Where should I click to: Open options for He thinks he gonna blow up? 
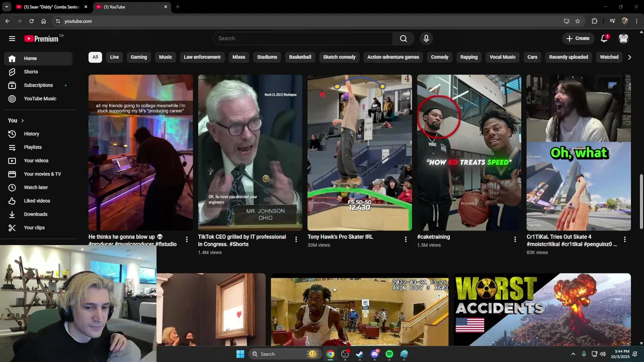(x=187, y=239)
